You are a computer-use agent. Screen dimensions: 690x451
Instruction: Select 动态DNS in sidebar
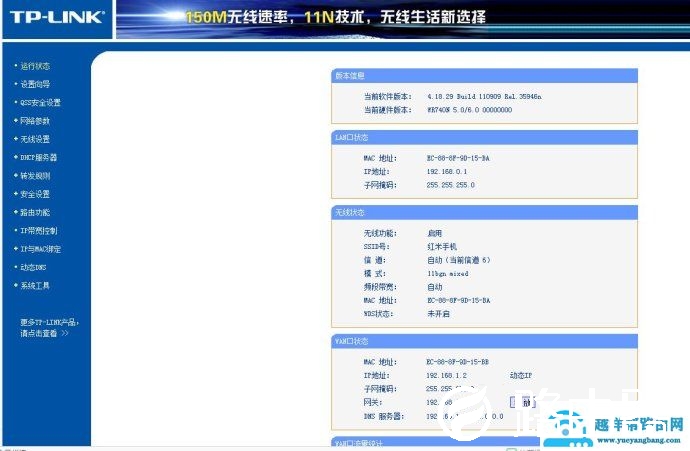pos(33,267)
